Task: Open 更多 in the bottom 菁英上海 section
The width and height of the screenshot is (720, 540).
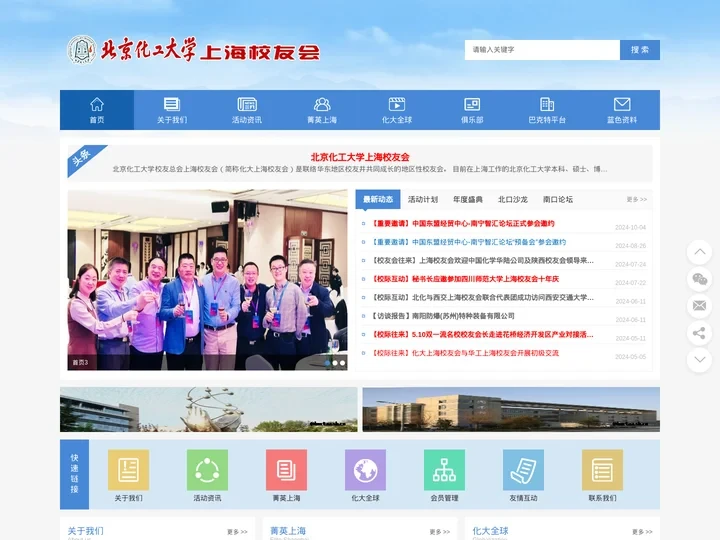Action: 439,532
